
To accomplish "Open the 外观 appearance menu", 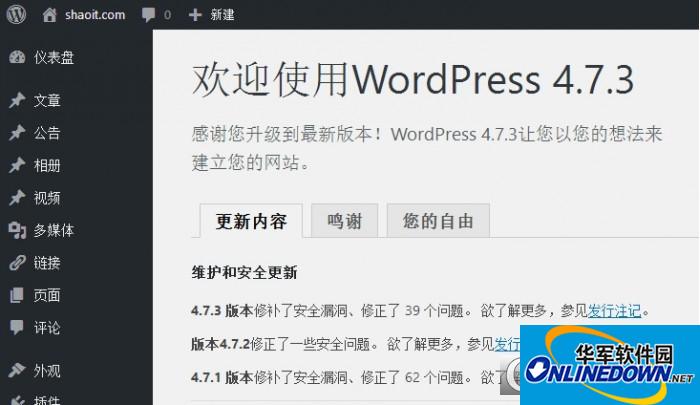I will coord(47,370).
